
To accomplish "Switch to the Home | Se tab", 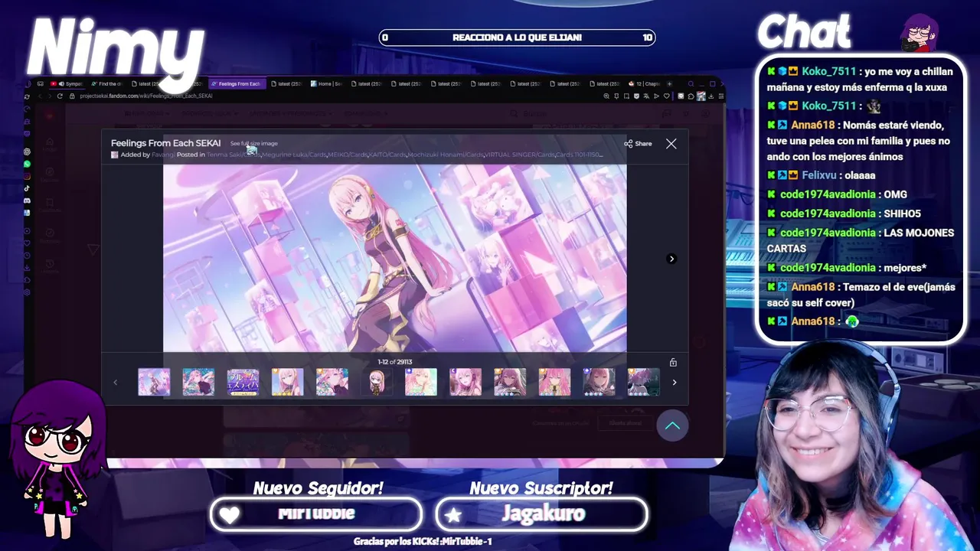I will pos(326,83).
